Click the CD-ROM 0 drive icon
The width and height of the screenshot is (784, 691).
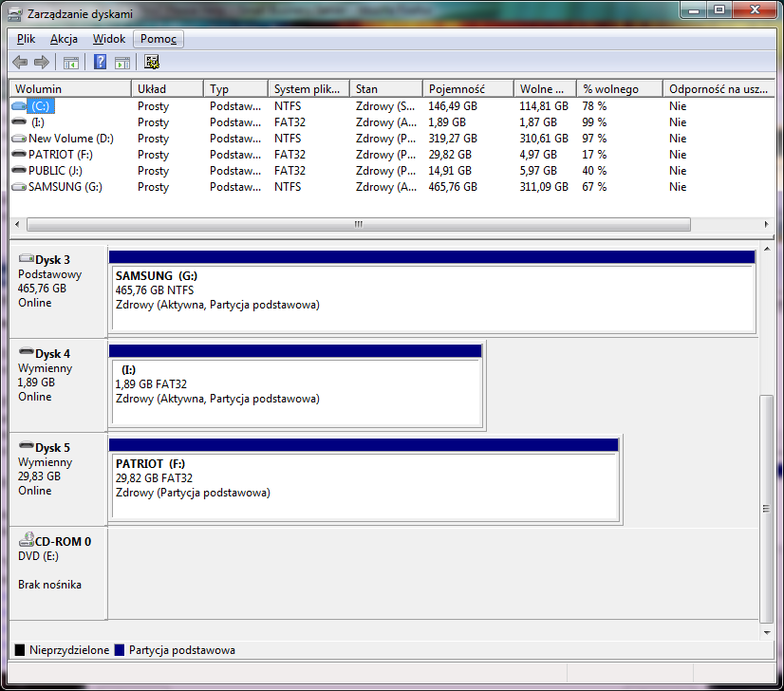click(26, 539)
